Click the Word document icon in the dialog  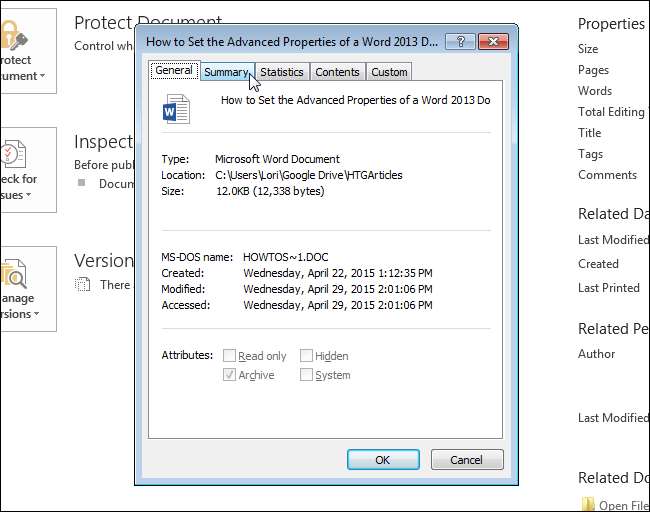pos(176,108)
